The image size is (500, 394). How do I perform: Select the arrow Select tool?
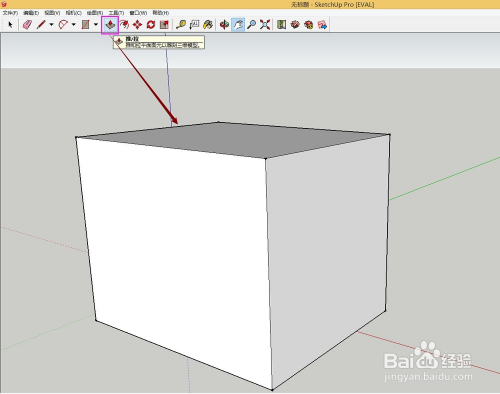click(10, 25)
